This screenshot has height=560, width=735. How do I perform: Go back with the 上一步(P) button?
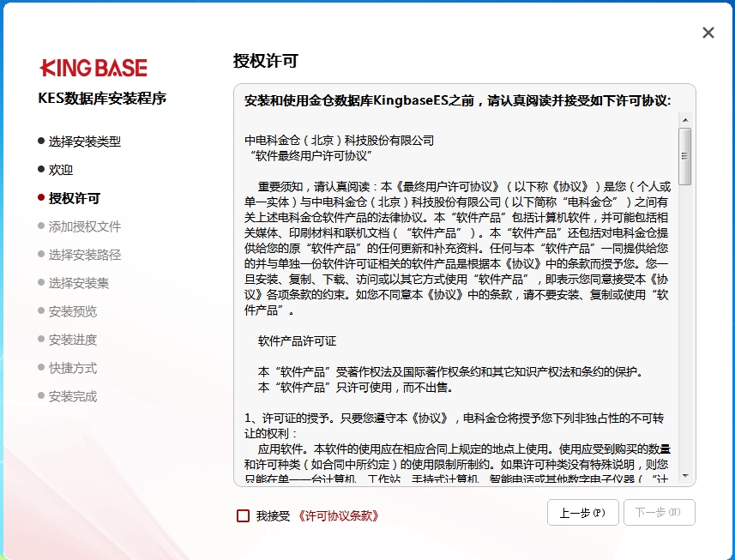[582, 512]
